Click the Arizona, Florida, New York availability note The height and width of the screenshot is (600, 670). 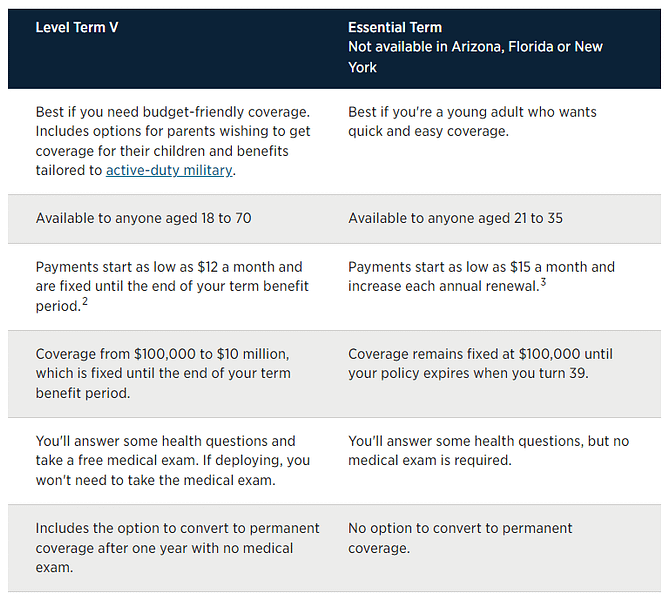[x=475, y=57]
